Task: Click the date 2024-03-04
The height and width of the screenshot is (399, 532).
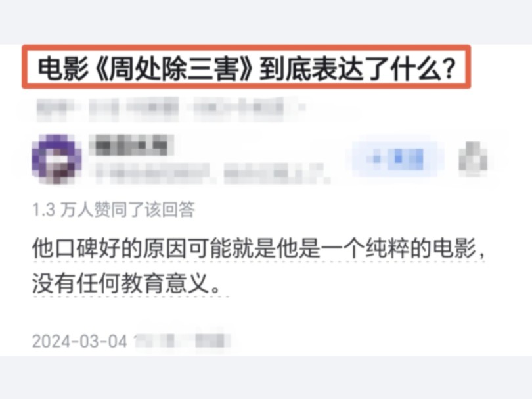Action: (x=79, y=341)
